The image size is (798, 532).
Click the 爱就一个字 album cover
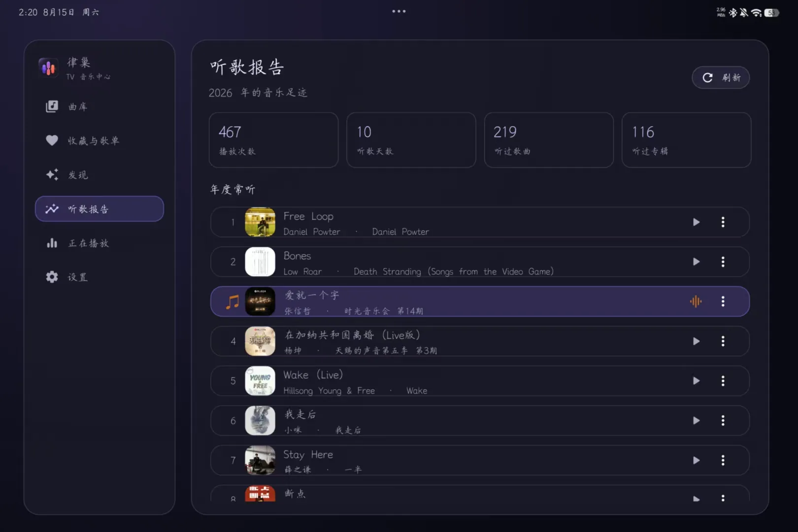[260, 301]
